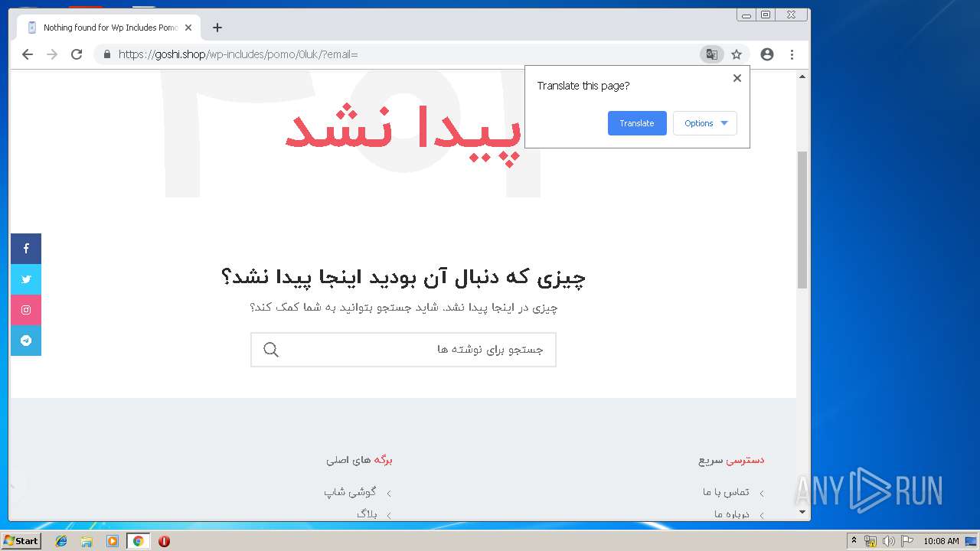
Task: Open the 'درباره ما' footer link
Action: point(731,514)
